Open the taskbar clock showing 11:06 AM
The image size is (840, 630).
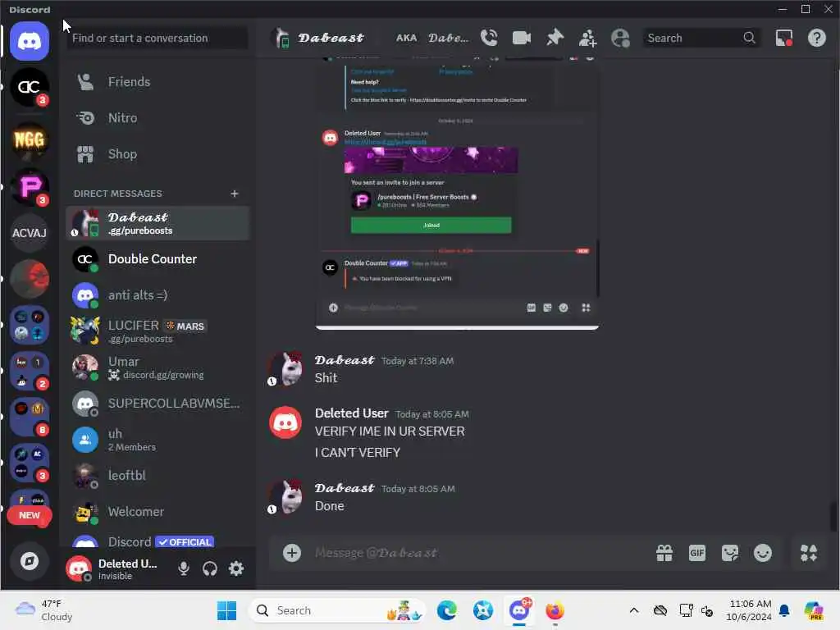[749, 610]
